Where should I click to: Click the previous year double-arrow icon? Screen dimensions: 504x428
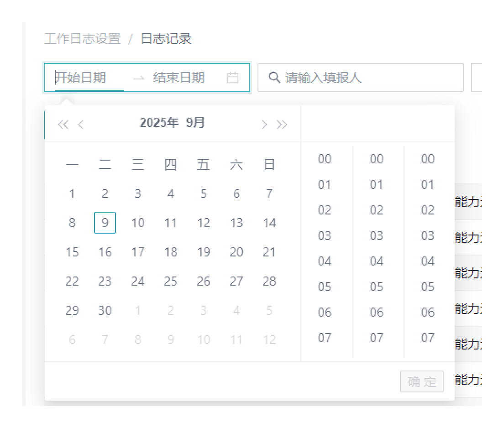[63, 125]
